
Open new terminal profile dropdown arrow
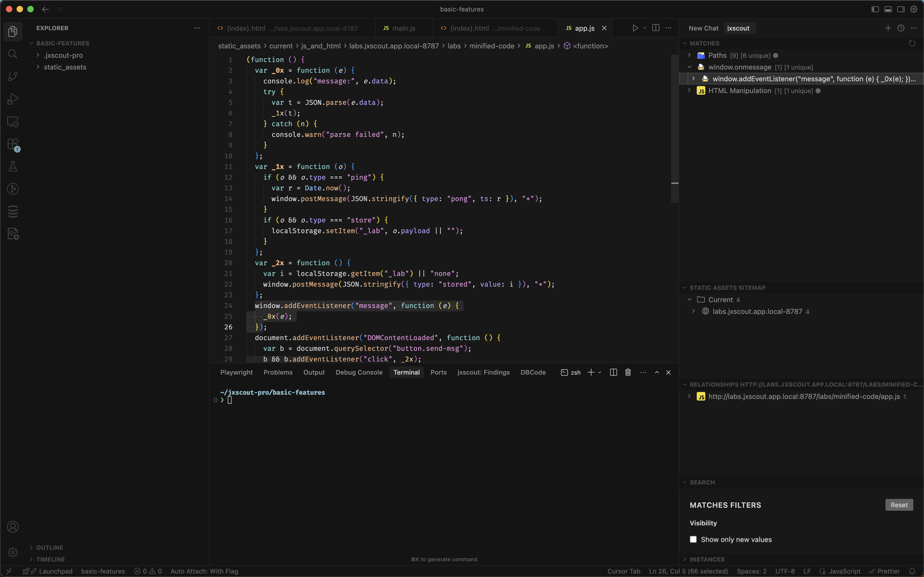600,372
